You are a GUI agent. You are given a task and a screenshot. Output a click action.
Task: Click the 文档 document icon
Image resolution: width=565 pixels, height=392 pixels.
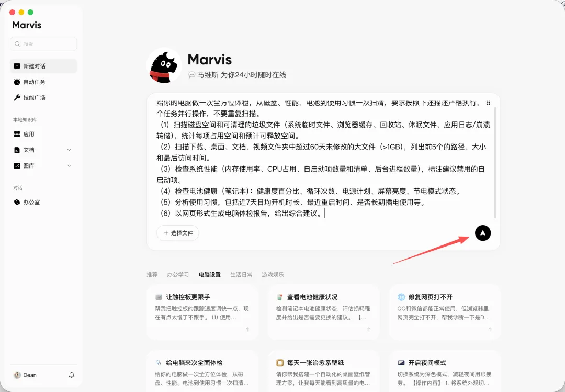point(17,150)
